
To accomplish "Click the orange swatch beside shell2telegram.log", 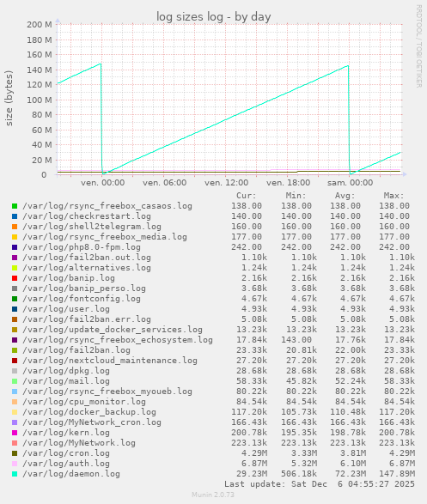I will click(x=15, y=227).
